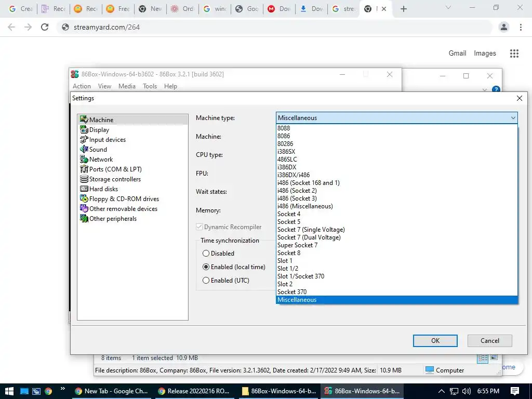Open New Tab - Google Chrome taskbar button
The height and width of the screenshot is (399, 532).
pos(111,391)
